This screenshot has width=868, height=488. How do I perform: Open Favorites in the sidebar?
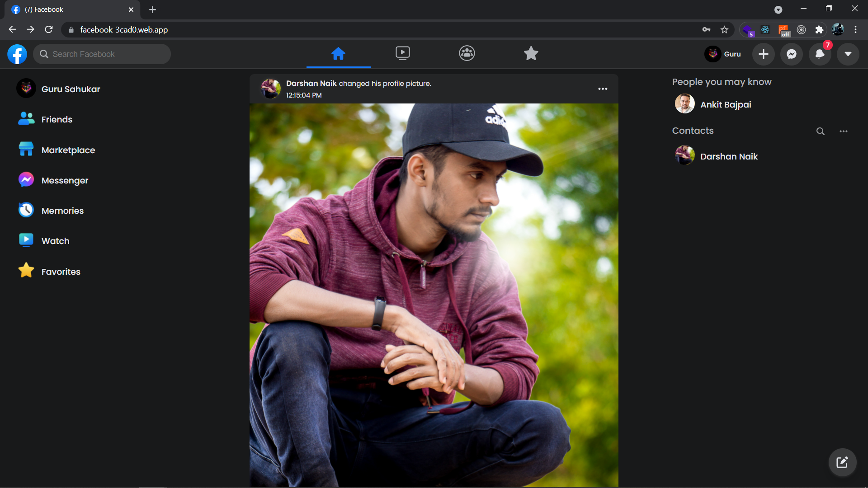pyautogui.click(x=49, y=272)
